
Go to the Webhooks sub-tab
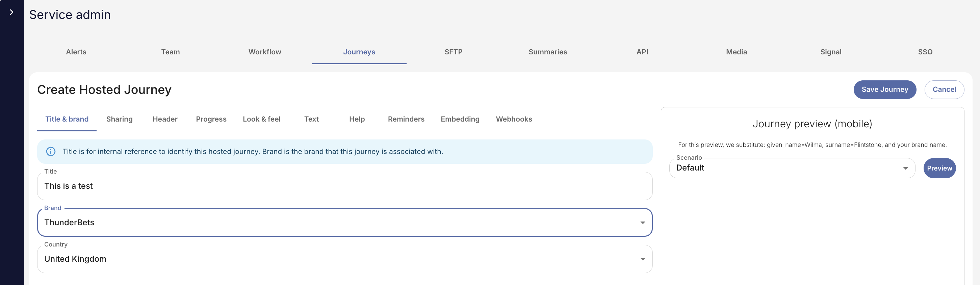click(514, 119)
